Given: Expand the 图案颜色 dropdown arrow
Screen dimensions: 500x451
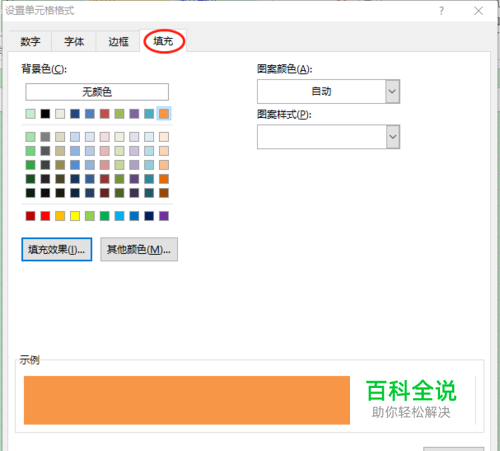Looking at the screenshot, I should click(x=393, y=91).
